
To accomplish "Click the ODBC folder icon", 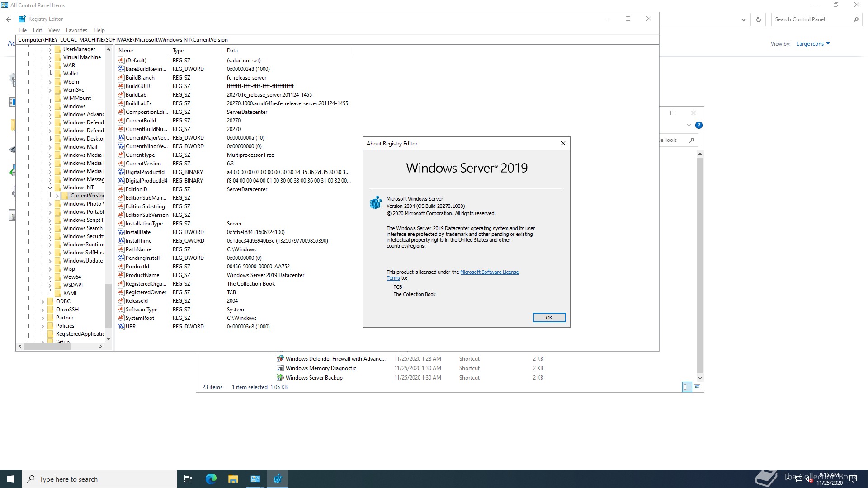I will tap(50, 301).
